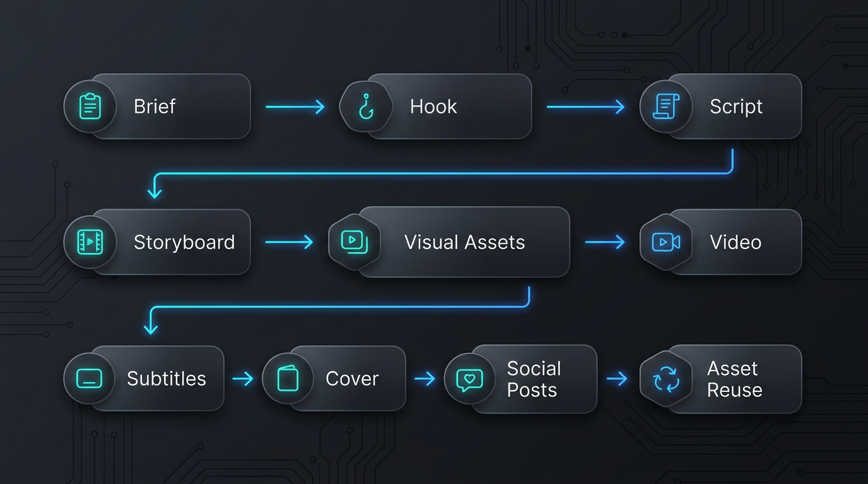Select the Video step label
868x484 pixels.
point(736,242)
